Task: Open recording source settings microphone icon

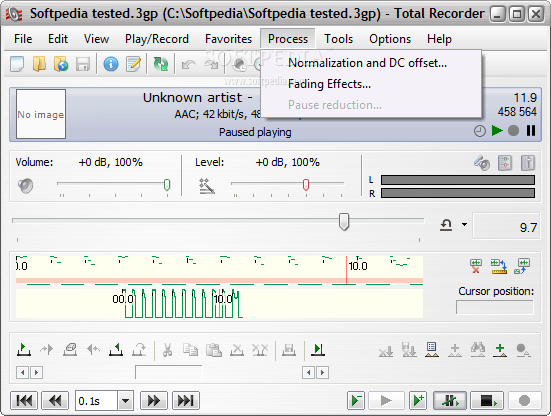Action: (x=482, y=163)
